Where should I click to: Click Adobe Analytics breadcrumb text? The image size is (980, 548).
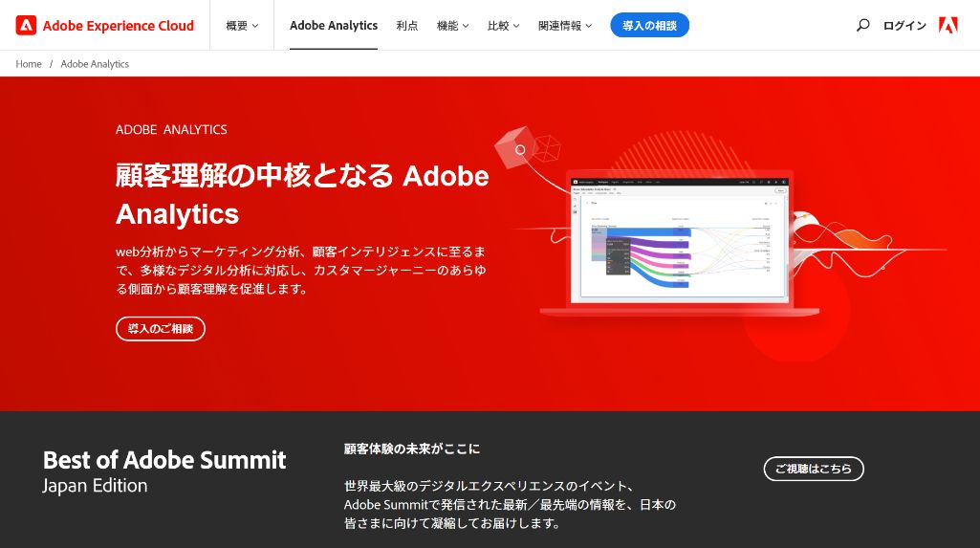click(95, 64)
